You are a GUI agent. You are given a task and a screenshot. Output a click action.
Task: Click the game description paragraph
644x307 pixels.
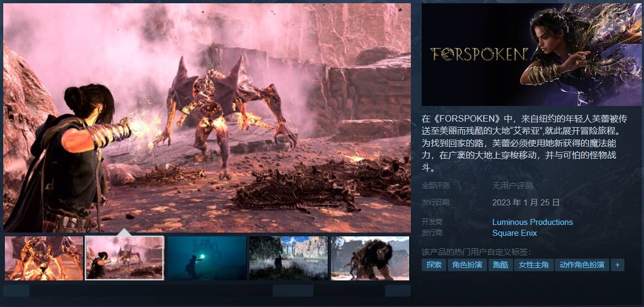(524, 143)
